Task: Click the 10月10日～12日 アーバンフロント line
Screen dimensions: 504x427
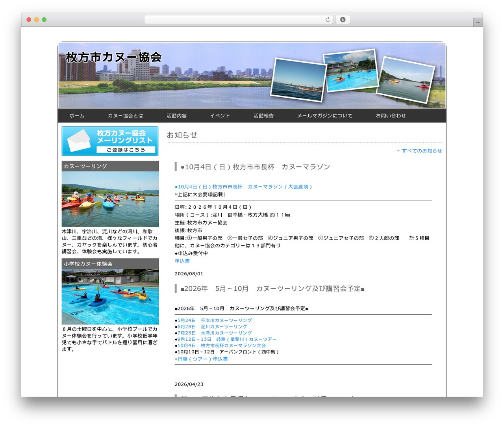Action: [x=227, y=352]
